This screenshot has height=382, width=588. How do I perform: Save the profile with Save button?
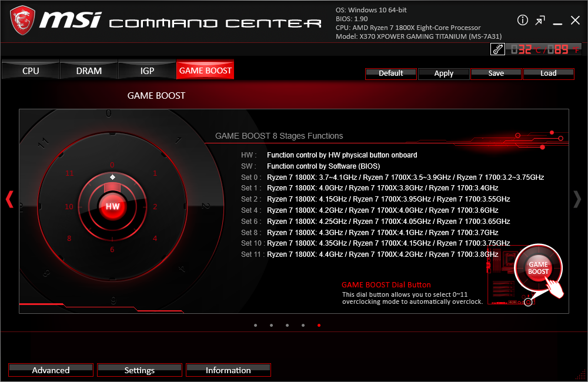point(496,73)
